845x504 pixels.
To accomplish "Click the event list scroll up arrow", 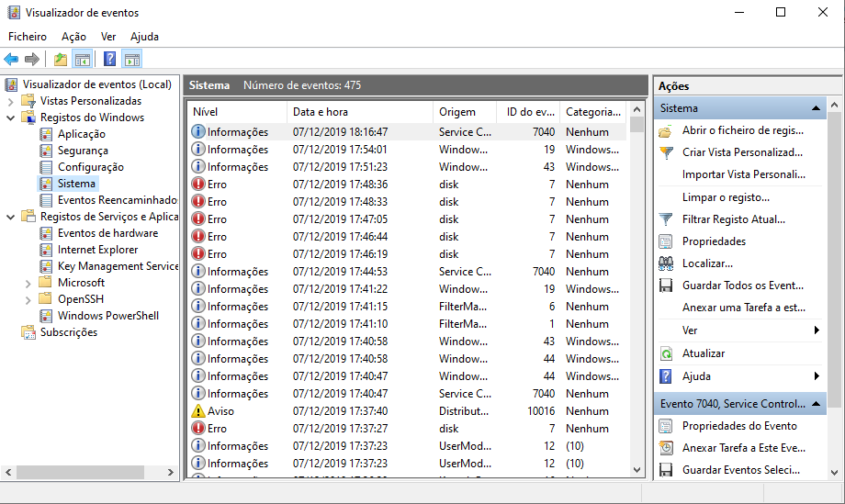I will pos(637,109).
